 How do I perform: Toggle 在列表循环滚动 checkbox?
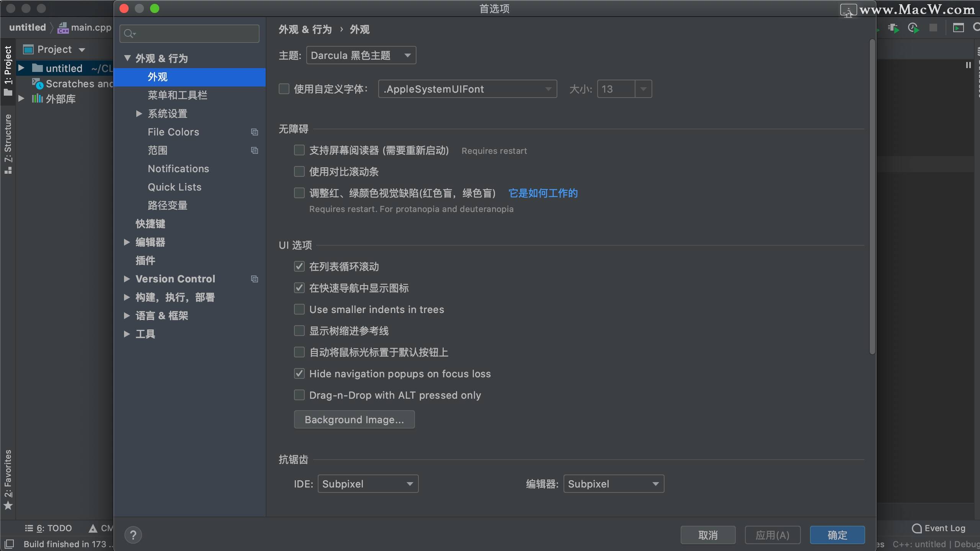[299, 266]
